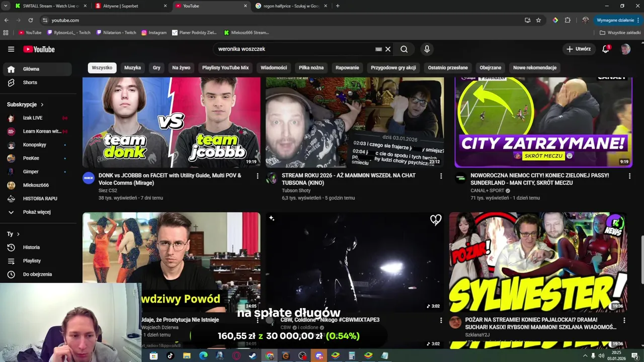Open Historia in sidebar
This screenshot has width=644, height=362.
tap(36, 247)
